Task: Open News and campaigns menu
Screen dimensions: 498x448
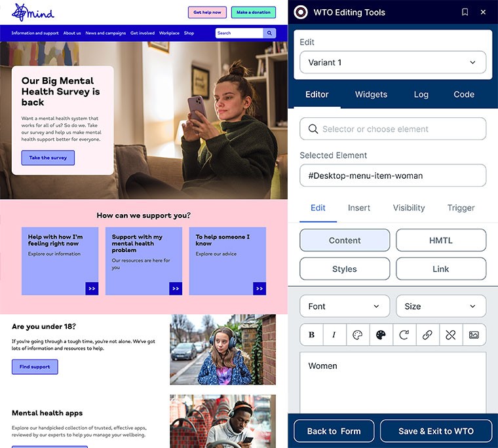Action: pos(105,33)
